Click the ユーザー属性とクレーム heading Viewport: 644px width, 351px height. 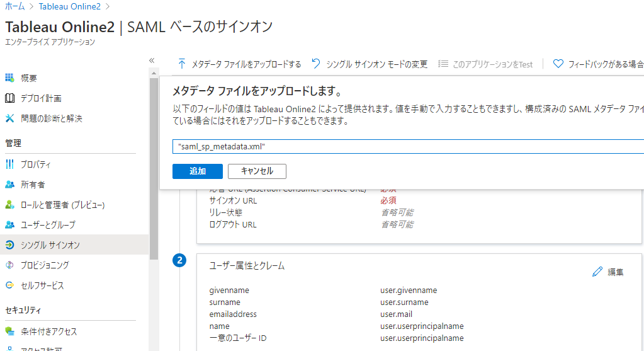click(247, 266)
